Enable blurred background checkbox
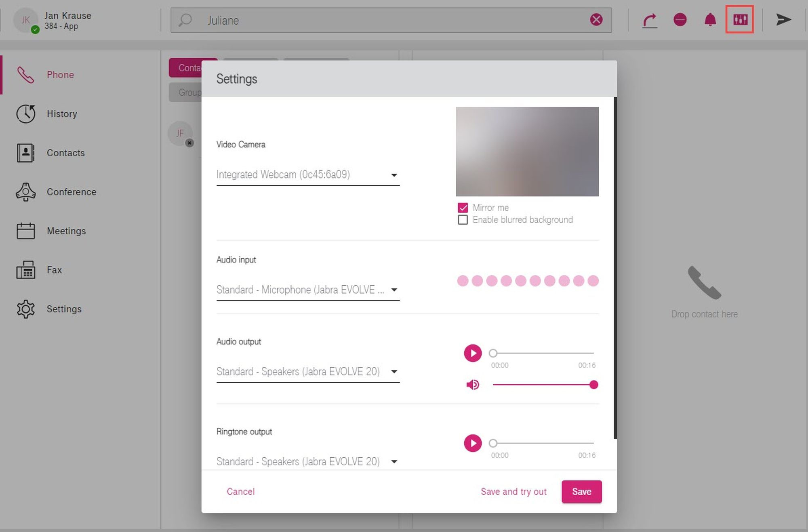The image size is (808, 532). click(x=463, y=220)
